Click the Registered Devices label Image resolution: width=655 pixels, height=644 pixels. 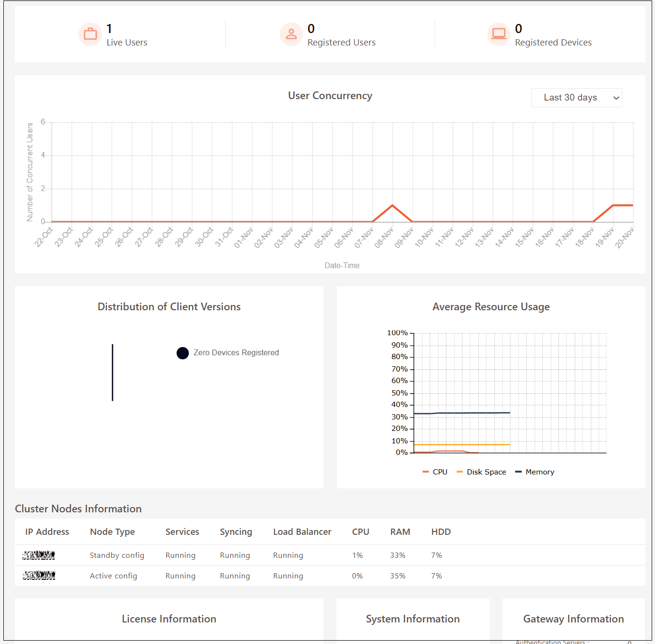(553, 43)
